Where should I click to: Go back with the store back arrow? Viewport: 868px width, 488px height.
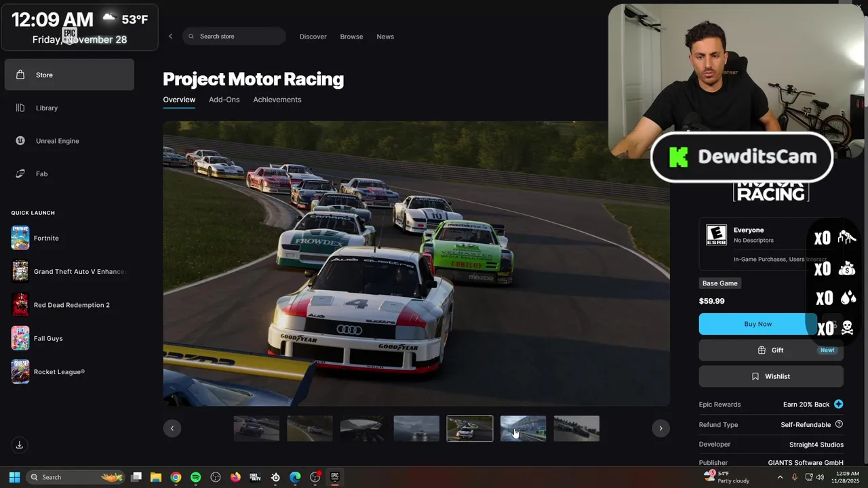pos(171,37)
